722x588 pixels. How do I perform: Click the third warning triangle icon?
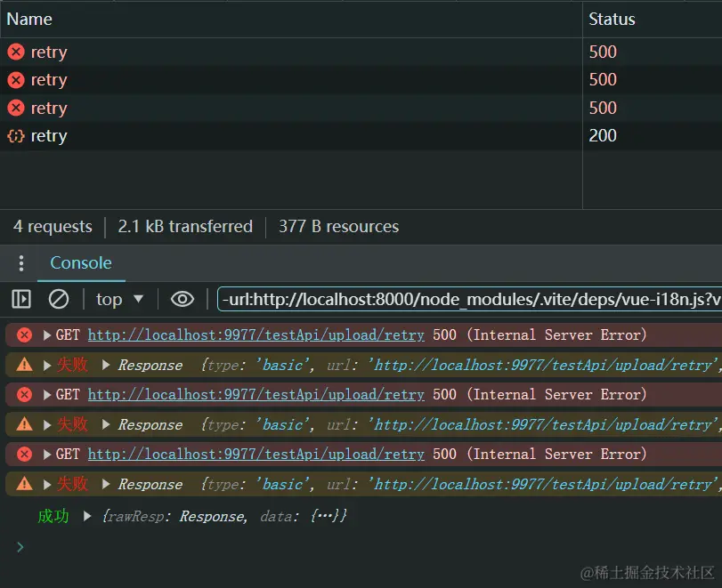pos(24,484)
